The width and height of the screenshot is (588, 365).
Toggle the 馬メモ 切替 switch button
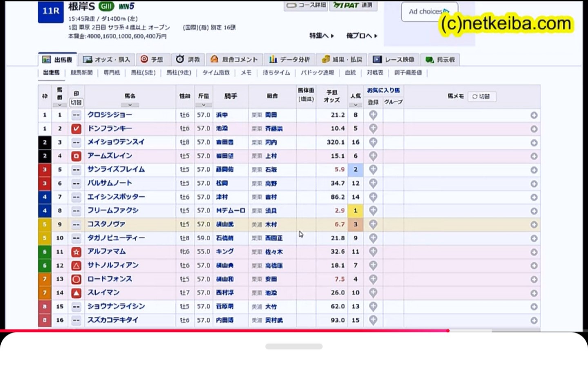[x=481, y=96]
